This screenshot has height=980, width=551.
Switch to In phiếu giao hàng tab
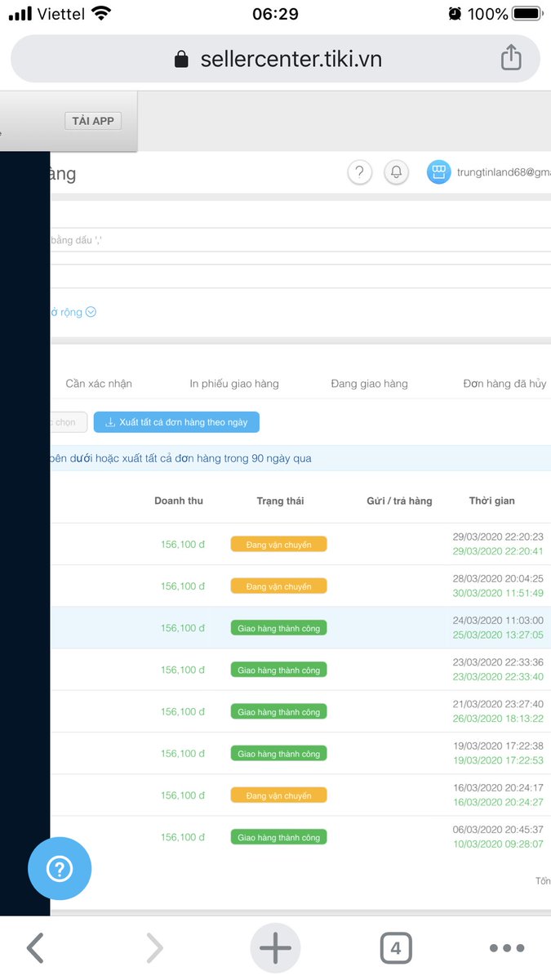[234, 384]
